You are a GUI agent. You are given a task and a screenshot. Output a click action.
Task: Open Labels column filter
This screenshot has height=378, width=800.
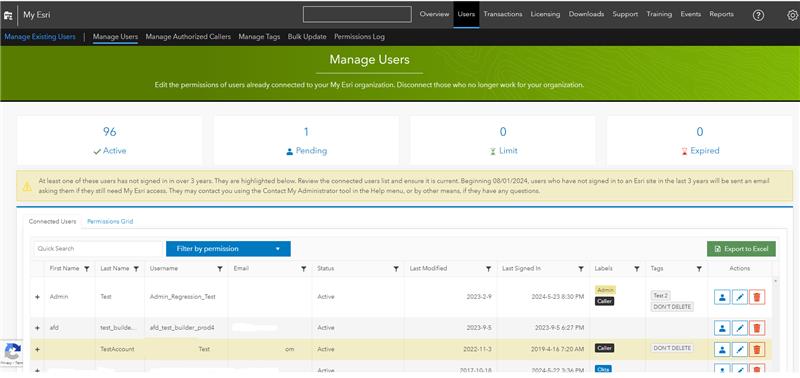point(637,269)
